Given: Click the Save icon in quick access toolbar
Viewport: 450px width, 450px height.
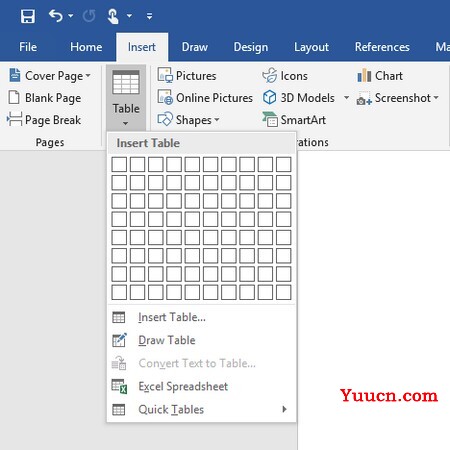Looking at the screenshot, I should pyautogui.click(x=28, y=16).
